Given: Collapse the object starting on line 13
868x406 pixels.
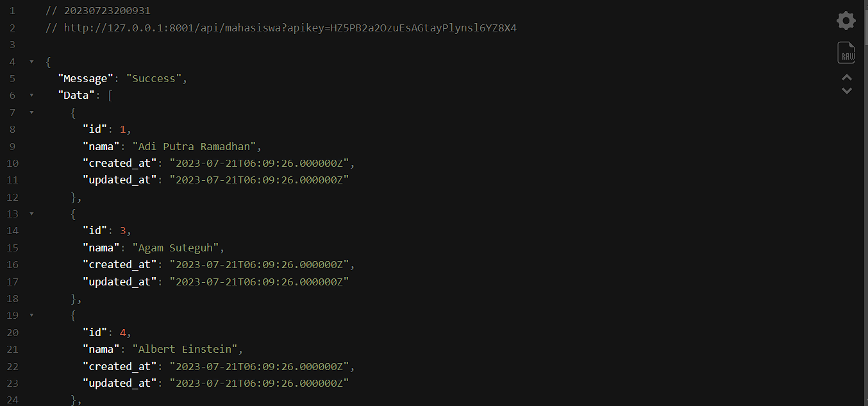Looking at the screenshot, I should coord(31,214).
